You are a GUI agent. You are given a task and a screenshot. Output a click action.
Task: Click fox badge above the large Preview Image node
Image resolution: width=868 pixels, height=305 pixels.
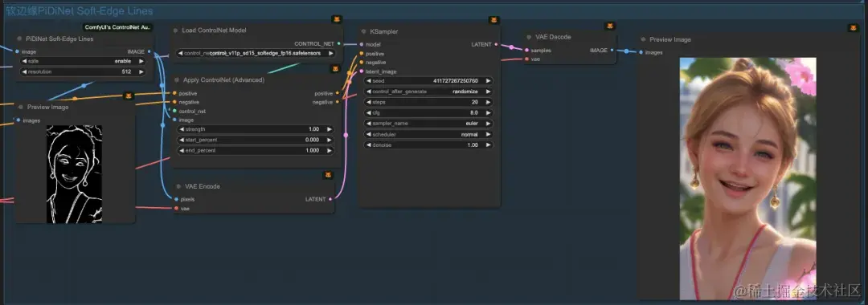click(x=853, y=27)
